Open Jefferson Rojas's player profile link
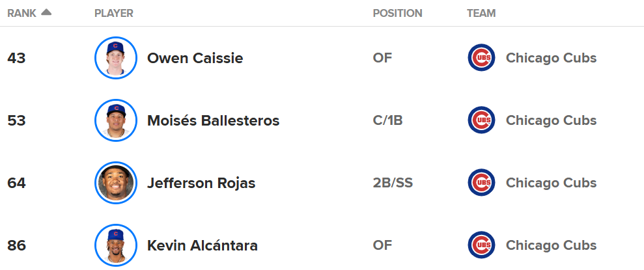This screenshot has height=270, width=644. coord(201,183)
